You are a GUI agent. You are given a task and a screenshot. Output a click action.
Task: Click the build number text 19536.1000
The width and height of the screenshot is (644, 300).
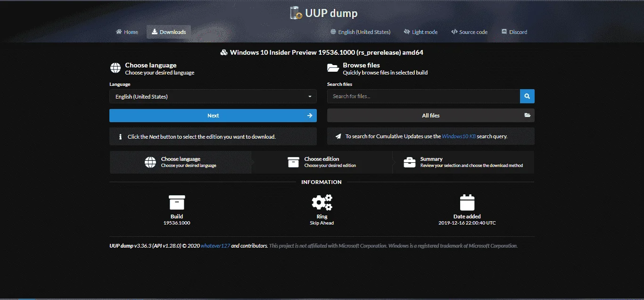point(177,223)
